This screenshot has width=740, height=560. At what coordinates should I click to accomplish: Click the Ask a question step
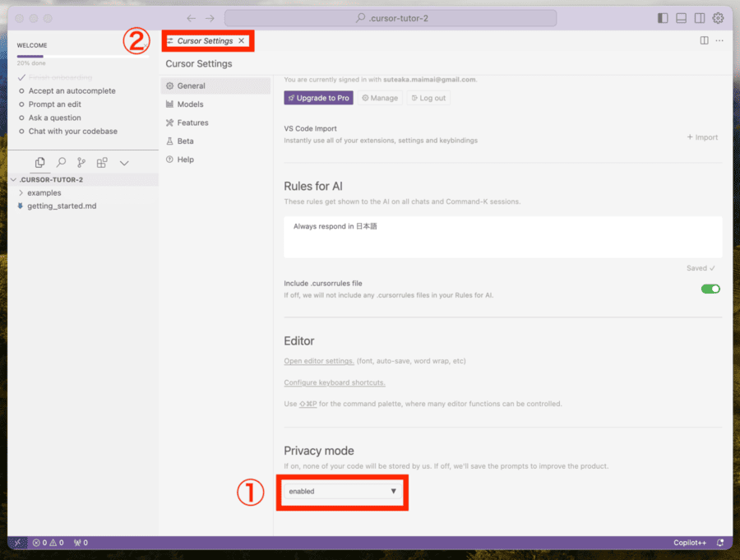coord(55,118)
